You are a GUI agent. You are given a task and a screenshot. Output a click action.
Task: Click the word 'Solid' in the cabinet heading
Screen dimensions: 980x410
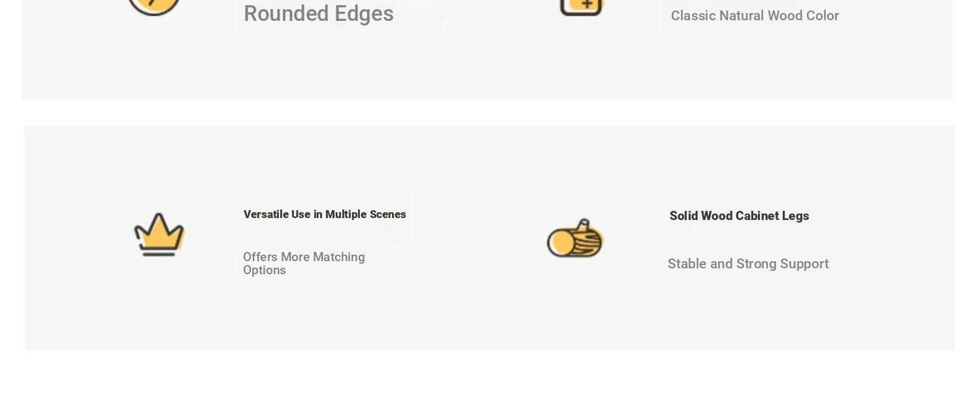coord(683,216)
